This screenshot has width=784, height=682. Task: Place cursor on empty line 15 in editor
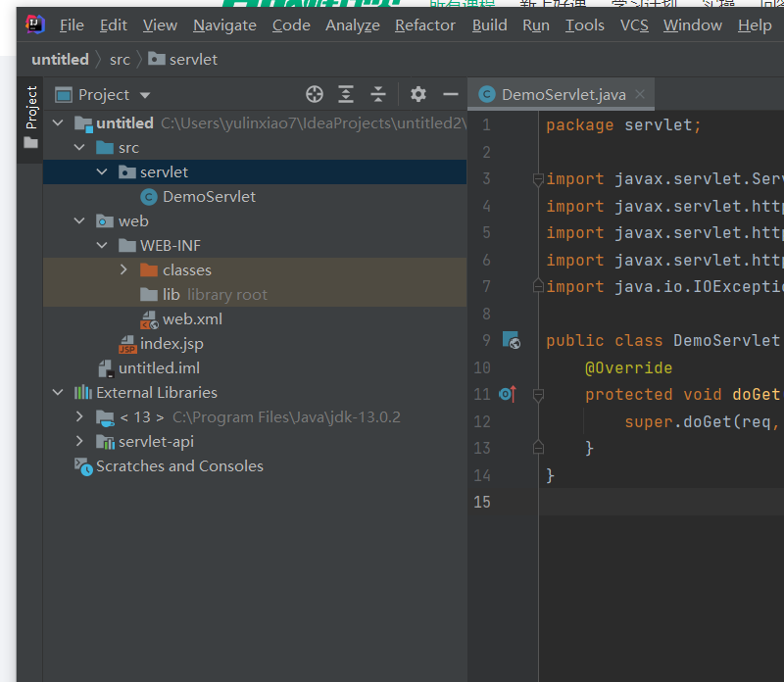[x=661, y=502]
